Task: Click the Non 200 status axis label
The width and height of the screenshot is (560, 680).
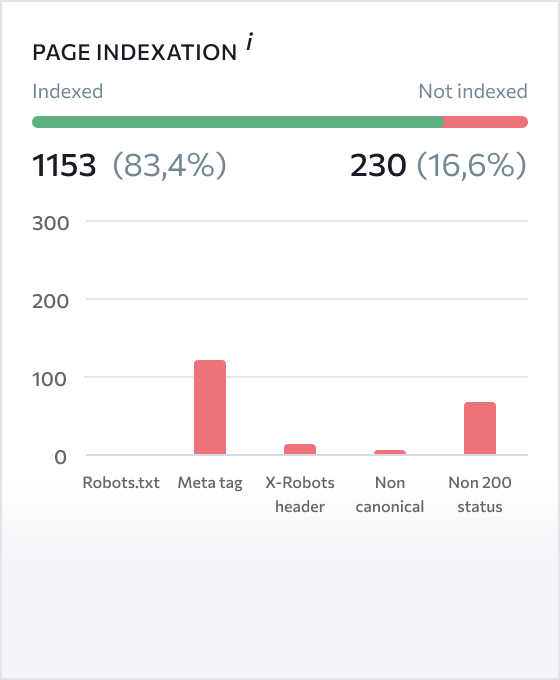Action: tap(480, 494)
